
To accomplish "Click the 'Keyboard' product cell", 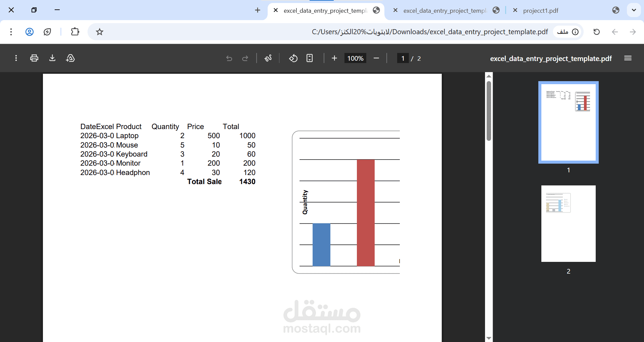I will tap(131, 154).
